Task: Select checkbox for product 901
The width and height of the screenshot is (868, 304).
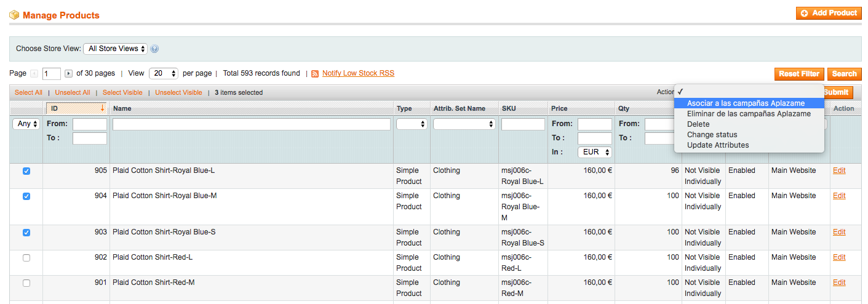Action: click(x=26, y=283)
